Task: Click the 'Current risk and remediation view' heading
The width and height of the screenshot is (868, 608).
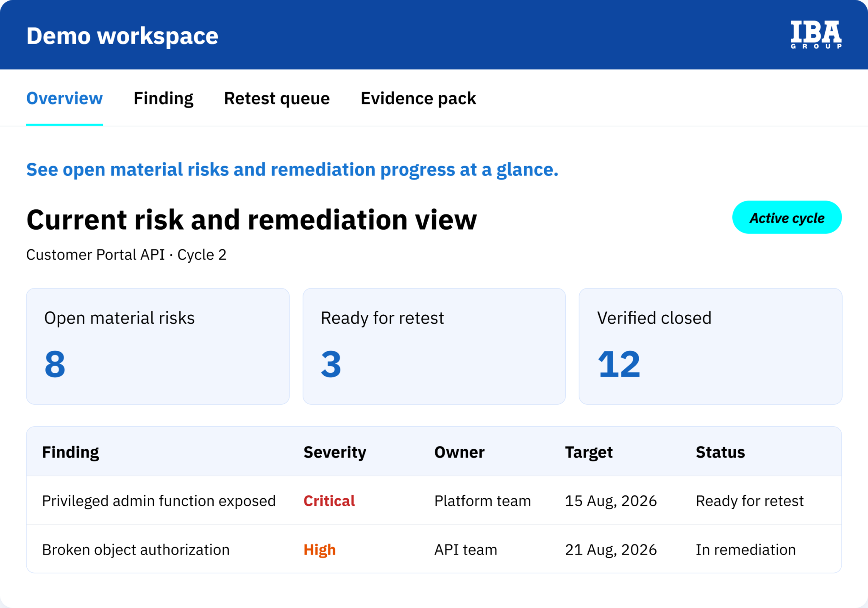Action: pos(252,220)
